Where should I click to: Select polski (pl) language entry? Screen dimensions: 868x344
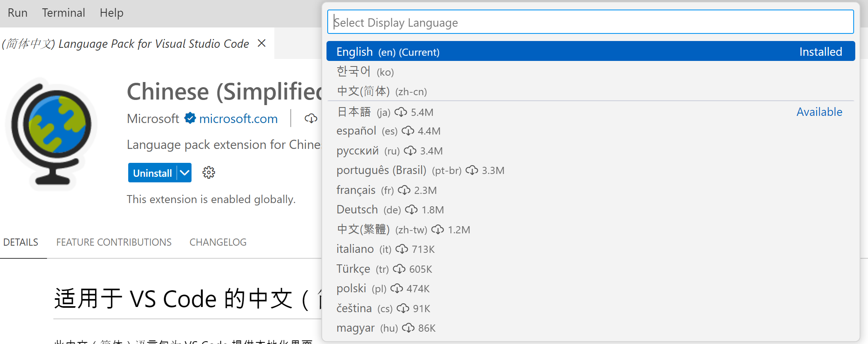[590, 289]
